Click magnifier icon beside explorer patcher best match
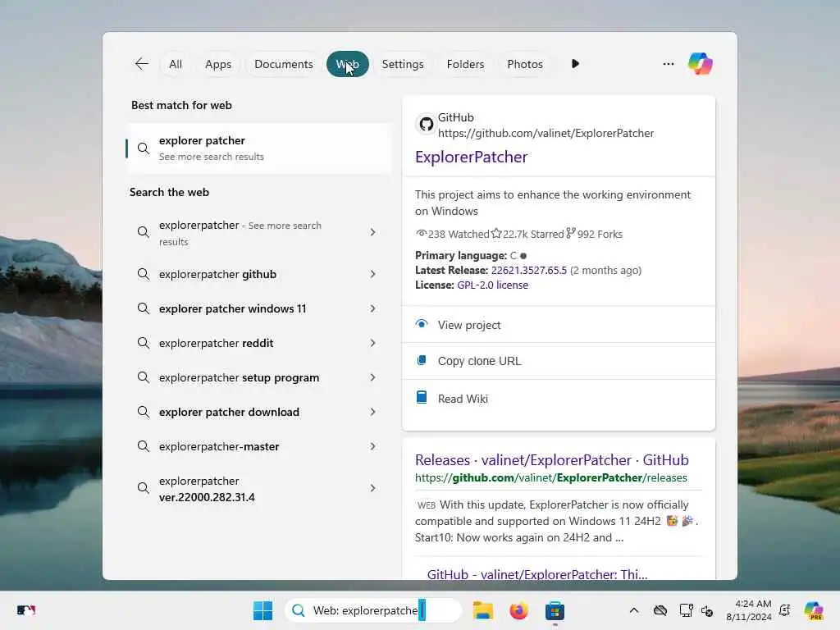Image resolution: width=840 pixels, height=630 pixels. click(143, 148)
